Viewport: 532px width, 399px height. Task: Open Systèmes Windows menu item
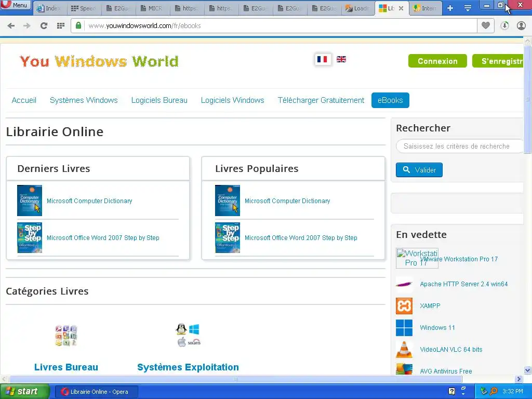point(84,100)
